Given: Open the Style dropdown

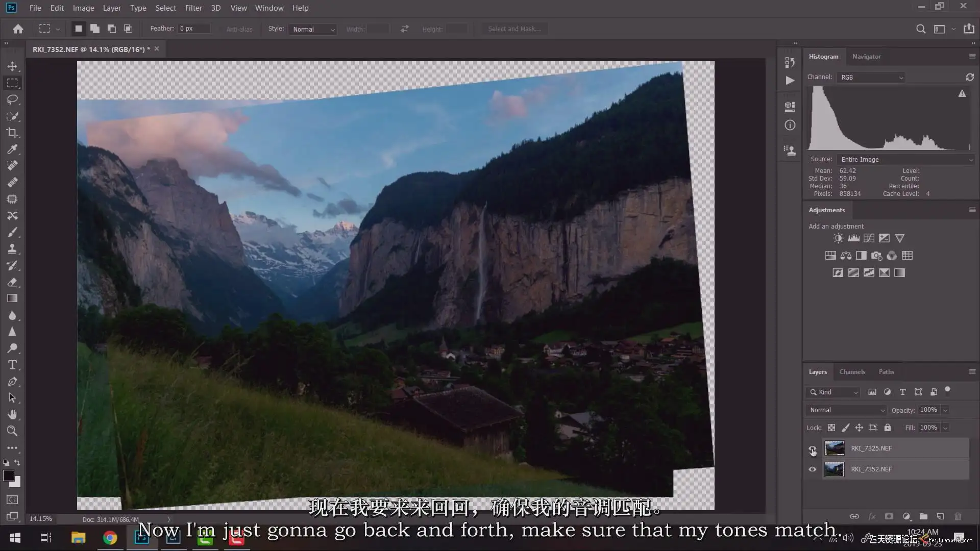Looking at the screenshot, I should [x=313, y=29].
